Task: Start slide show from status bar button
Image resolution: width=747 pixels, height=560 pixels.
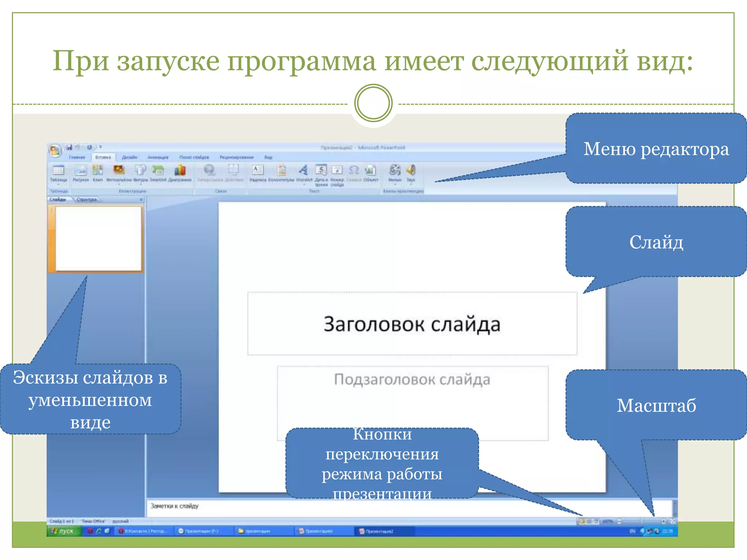Action: click(596, 521)
